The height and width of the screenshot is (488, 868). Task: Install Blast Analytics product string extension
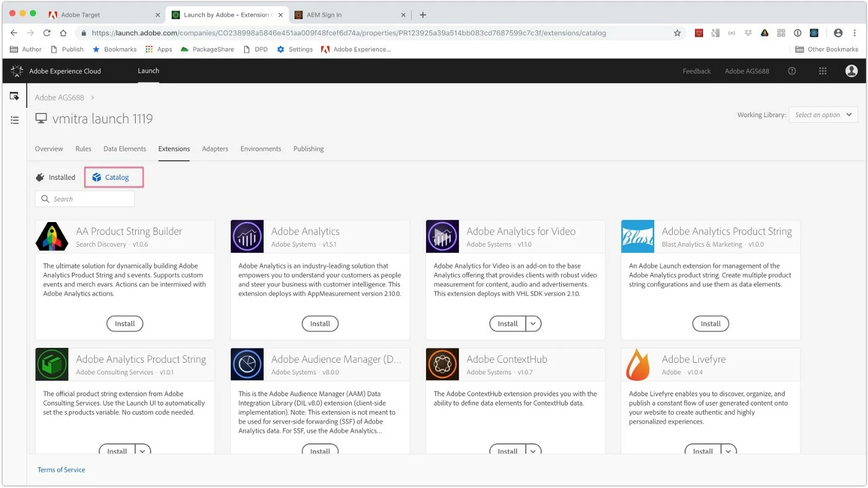click(711, 324)
